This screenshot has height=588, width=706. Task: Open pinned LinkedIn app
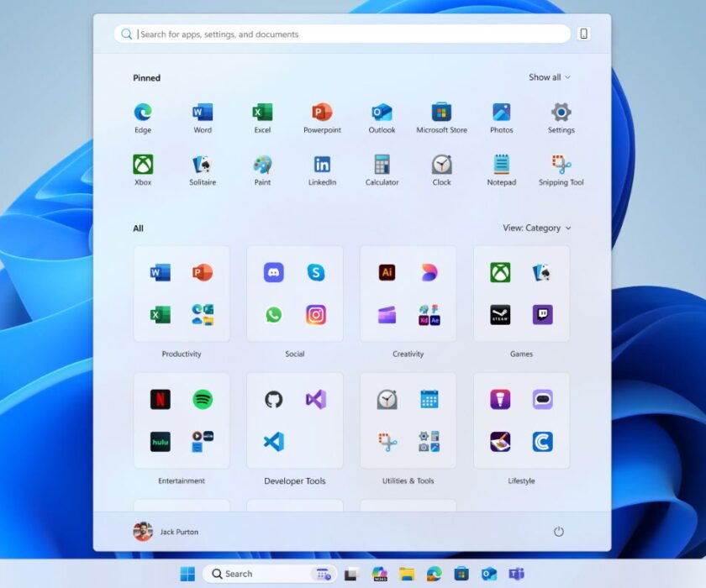click(x=323, y=165)
